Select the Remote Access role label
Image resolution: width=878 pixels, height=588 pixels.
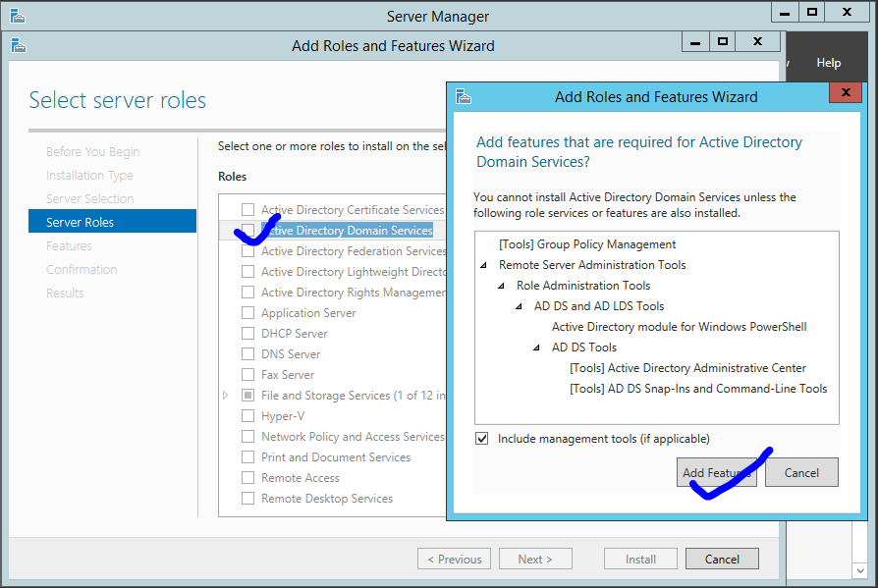[x=301, y=478]
